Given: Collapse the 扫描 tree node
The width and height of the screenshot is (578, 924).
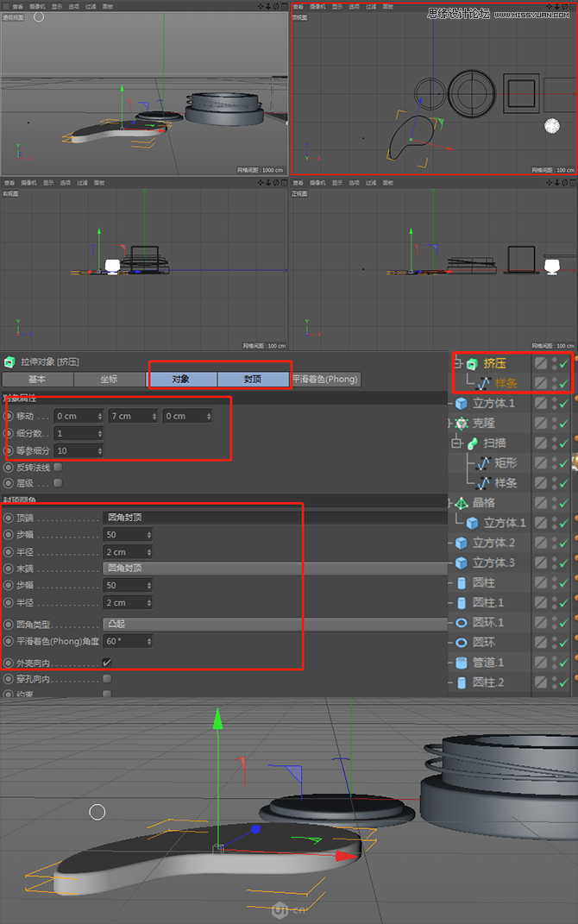Looking at the screenshot, I should 458,443.
